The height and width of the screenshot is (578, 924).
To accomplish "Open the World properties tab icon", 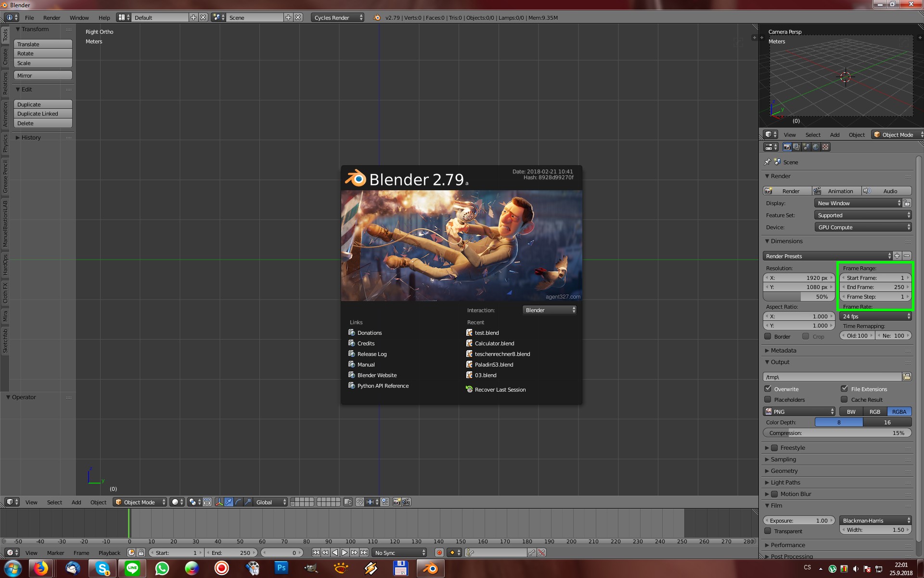I will point(816,147).
